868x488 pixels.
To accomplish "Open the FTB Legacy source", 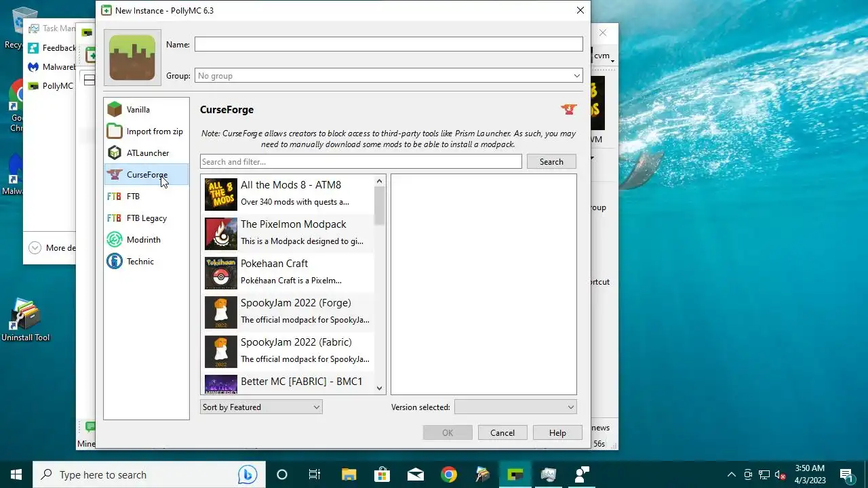I will tap(146, 218).
